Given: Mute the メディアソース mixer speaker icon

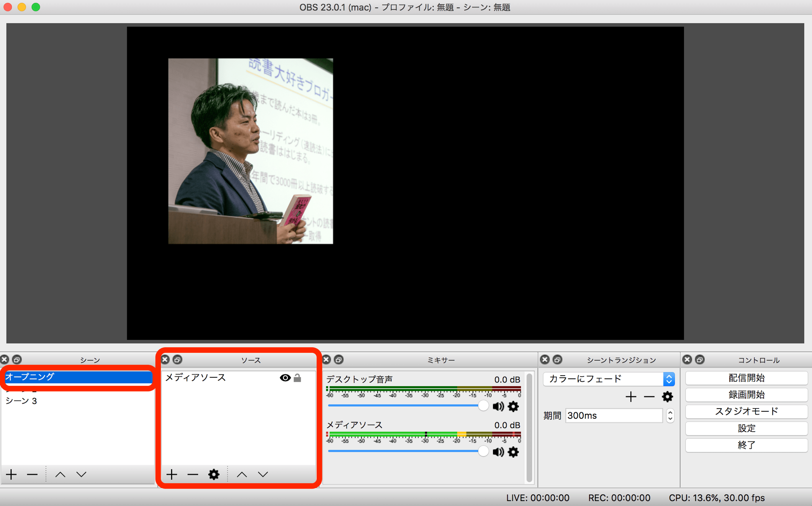Looking at the screenshot, I should click(x=498, y=452).
